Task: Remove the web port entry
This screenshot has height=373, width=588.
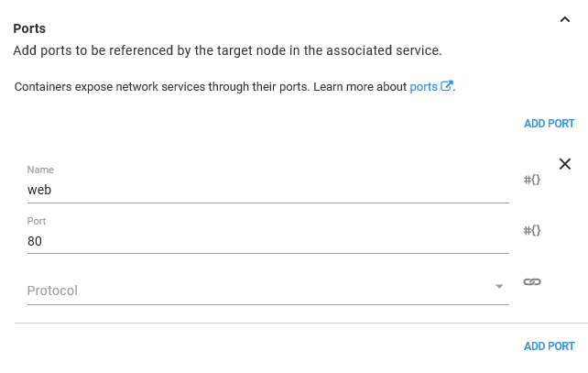Action: coord(564,164)
